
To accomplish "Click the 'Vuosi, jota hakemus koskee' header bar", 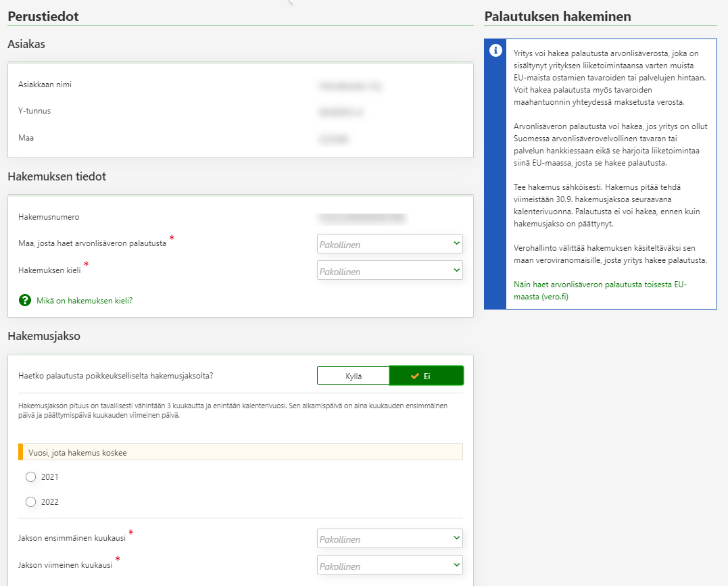I will click(x=241, y=452).
